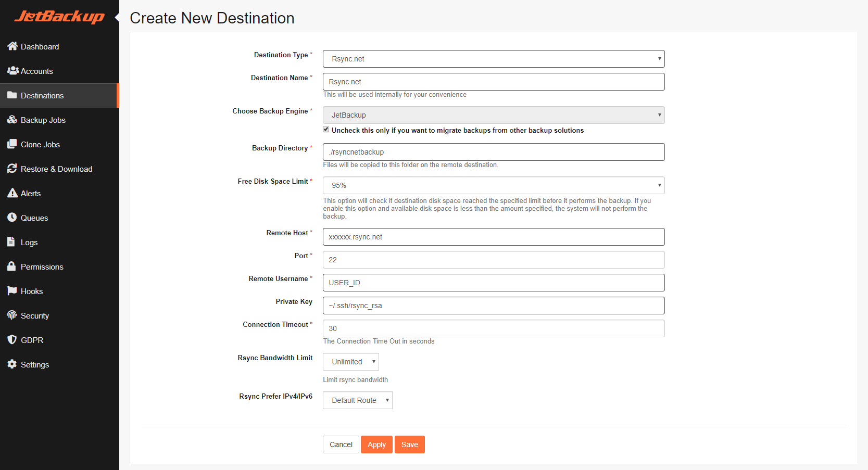868x470 pixels.
Task: Open the Rsync Prefer IPv4/IPv6 dropdown
Action: point(358,400)
